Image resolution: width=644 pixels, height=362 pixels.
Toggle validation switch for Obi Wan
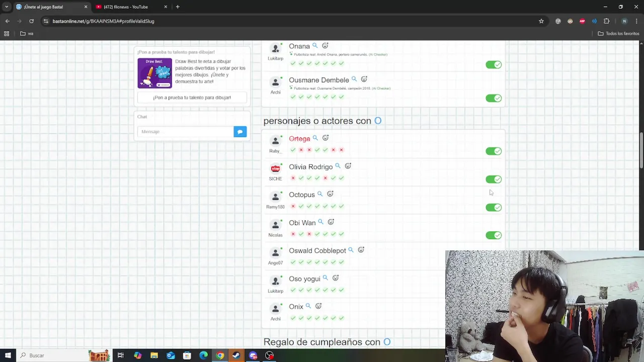[494, 235]
